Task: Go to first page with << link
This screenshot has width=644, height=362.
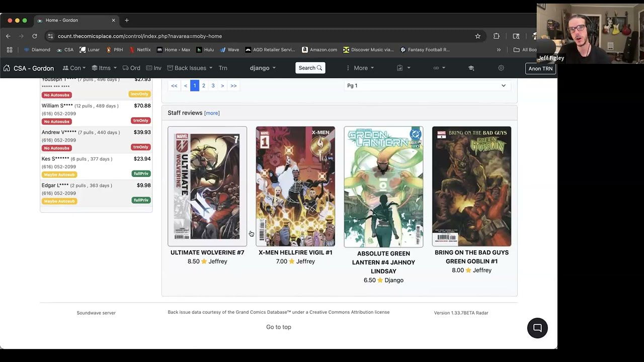Action: 174,85
